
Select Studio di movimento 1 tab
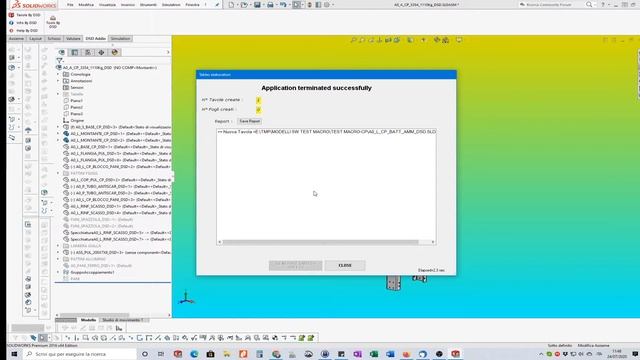[123, 320]
